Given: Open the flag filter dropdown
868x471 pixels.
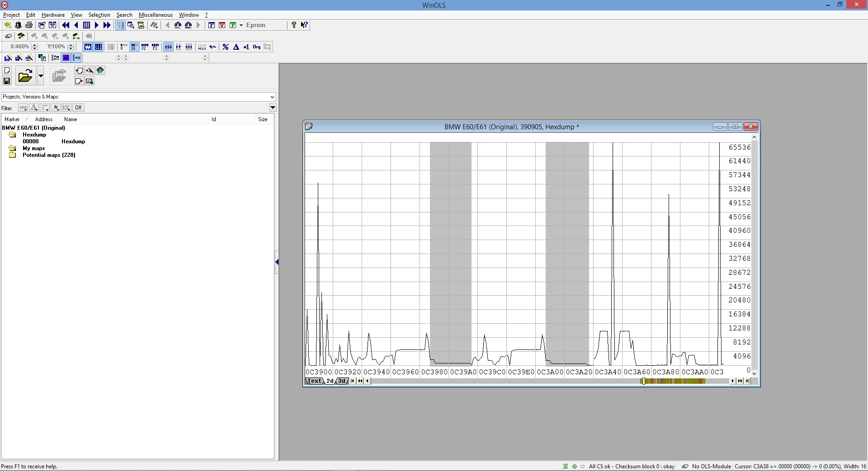Looking at the screenshot, I should [56, 108].
